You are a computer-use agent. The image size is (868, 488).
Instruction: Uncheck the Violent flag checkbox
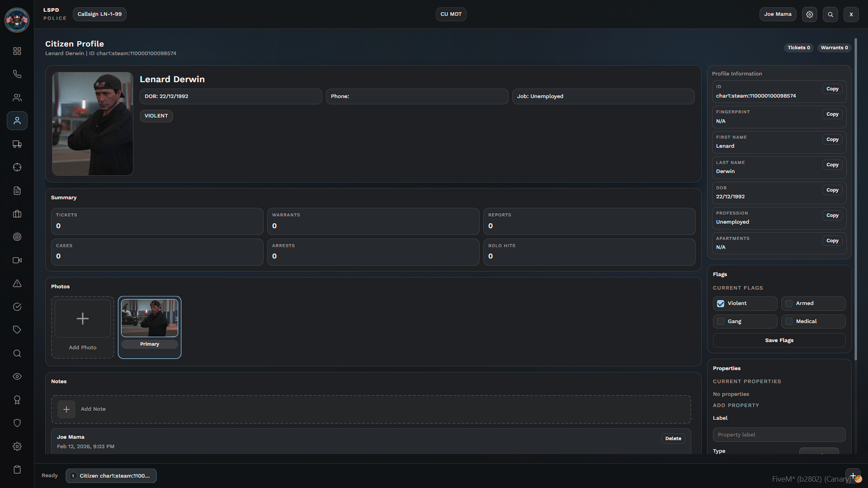click(721, 304)
